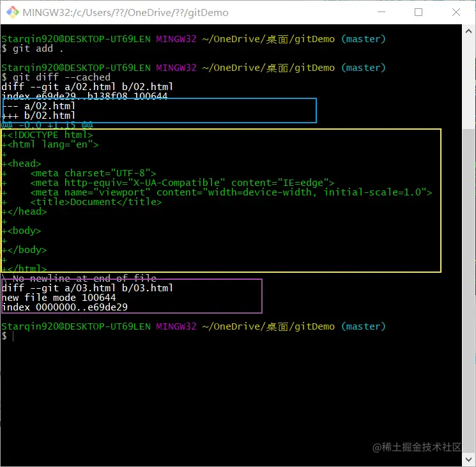Click the '+</head>' line
The image size is (476, 467).
[24, 211]
